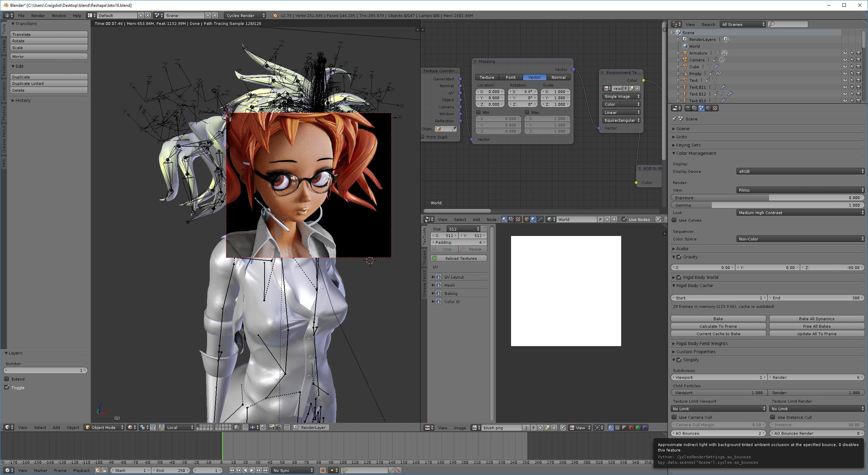The image size is (868, 475).
Task: Open the Equirectangular projection dropdown
Action: click(622, 120)
